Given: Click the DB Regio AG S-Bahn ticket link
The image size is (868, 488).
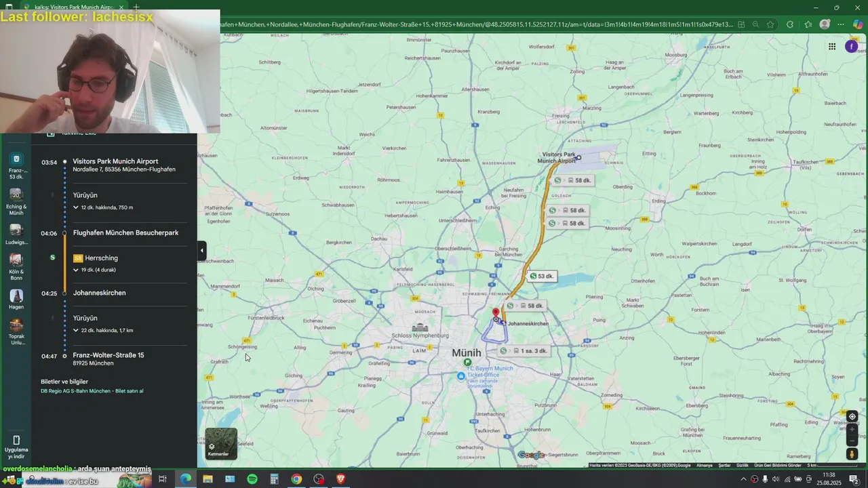Looking at the screenshot, I should [92, 391].
